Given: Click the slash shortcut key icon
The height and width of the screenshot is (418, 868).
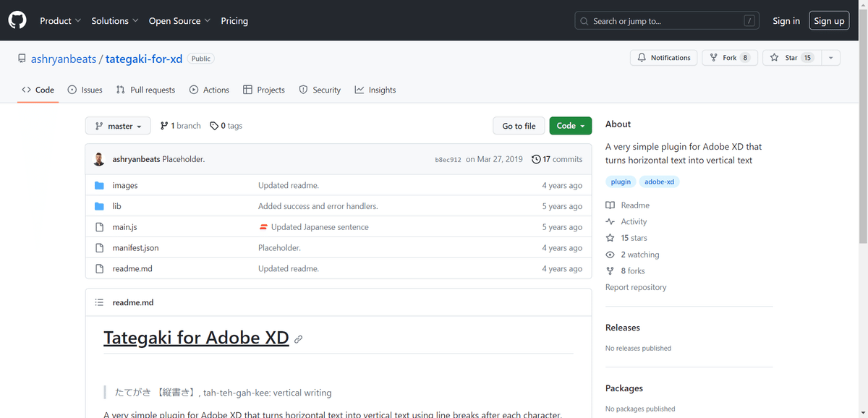Looking at the screenshot, I should 750,21.
